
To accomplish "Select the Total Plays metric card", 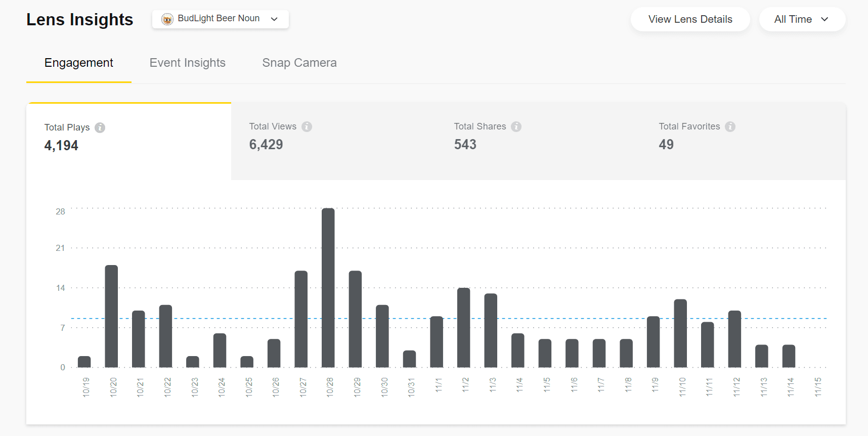I will 129,142.
